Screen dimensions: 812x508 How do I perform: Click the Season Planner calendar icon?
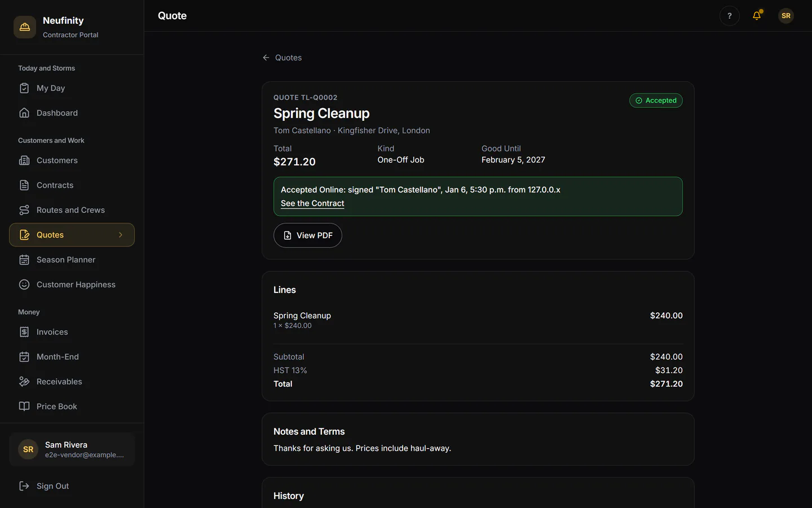(x=24, y=260)
